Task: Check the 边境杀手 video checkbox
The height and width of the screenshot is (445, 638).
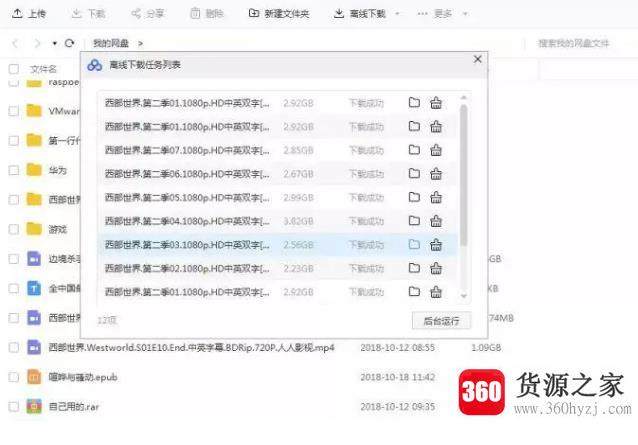Action: [14, 259]
